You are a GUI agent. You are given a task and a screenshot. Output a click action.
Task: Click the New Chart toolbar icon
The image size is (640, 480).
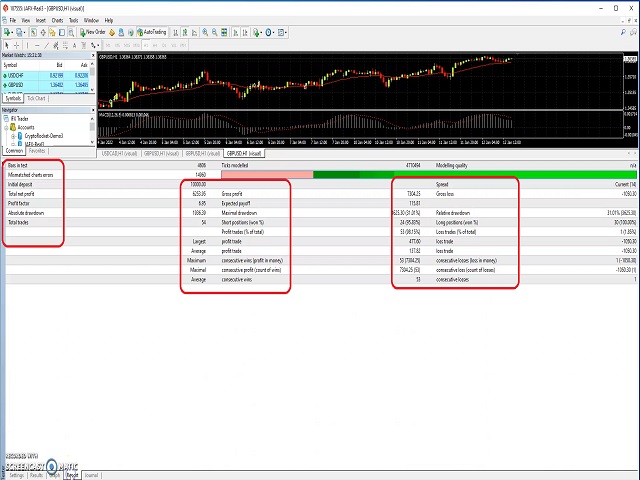pyautogui.click(x=8, y=32)
